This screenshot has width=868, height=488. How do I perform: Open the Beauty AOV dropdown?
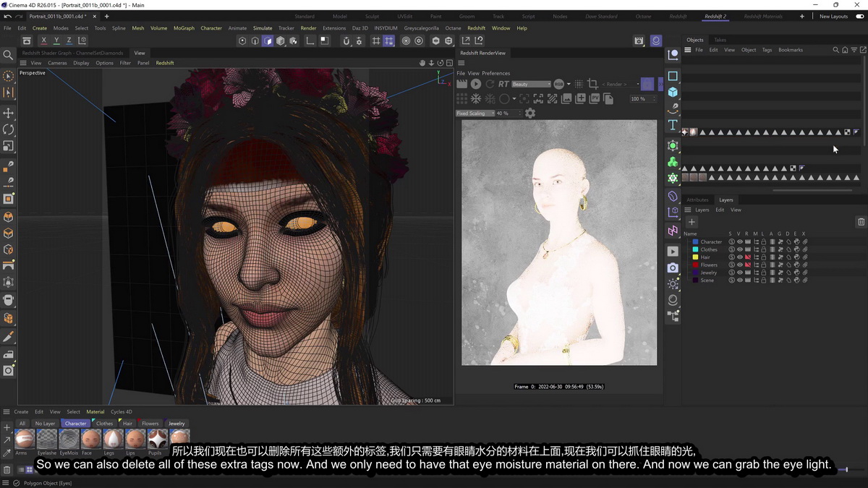(x=531, y=84)
